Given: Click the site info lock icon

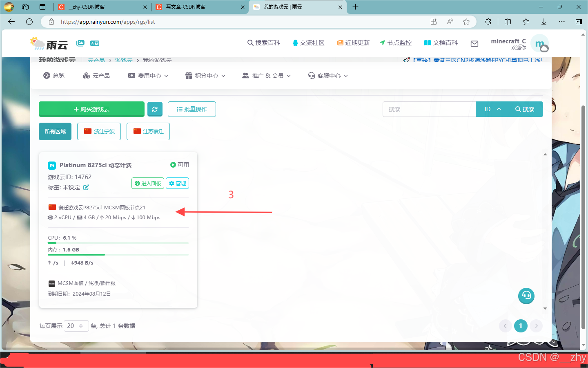Looking at the screenshot, I should pos(51,22).
